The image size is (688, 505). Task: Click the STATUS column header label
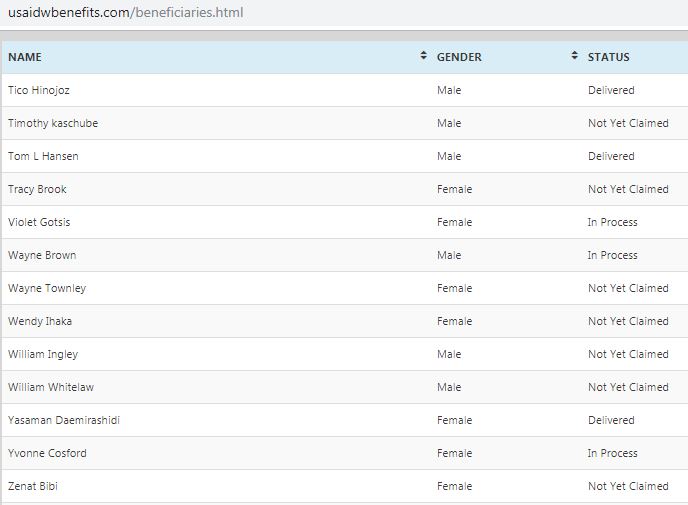[x=608, y=57]
